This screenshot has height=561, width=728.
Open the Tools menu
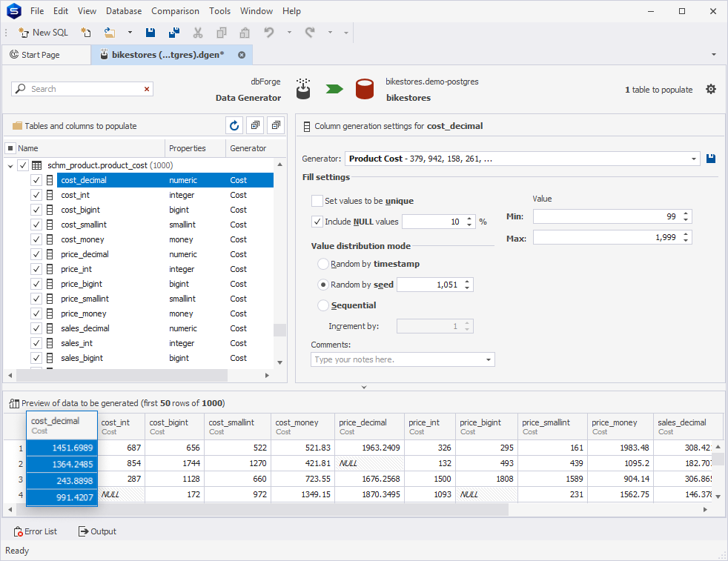tap(219, 11)
